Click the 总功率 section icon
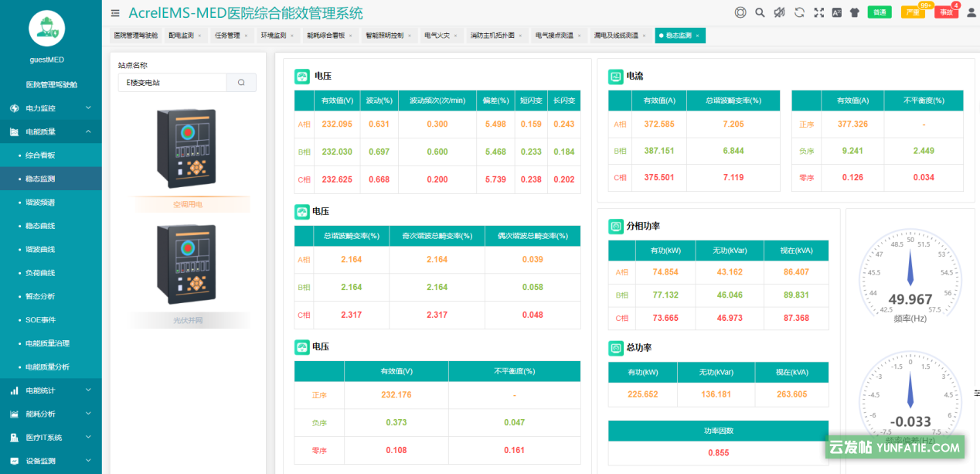Image resolution: width=980 pixels, height=474 pixels. [x=615, y=348]
